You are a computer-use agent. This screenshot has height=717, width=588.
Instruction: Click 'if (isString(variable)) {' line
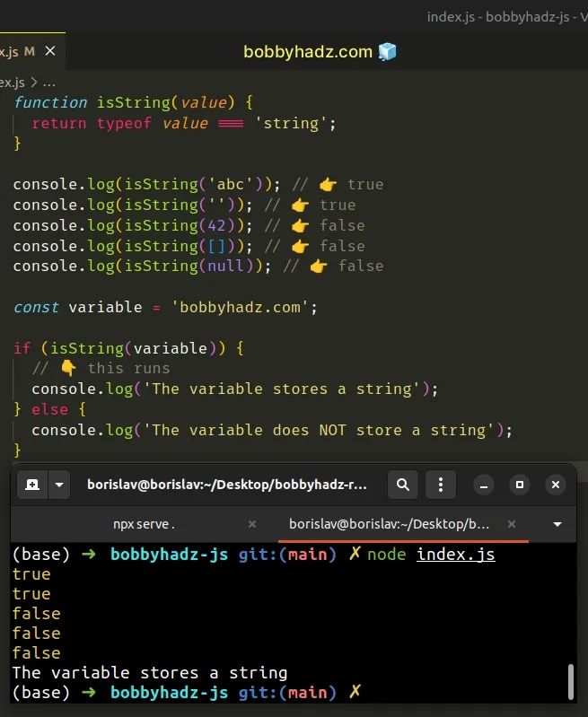128,348
